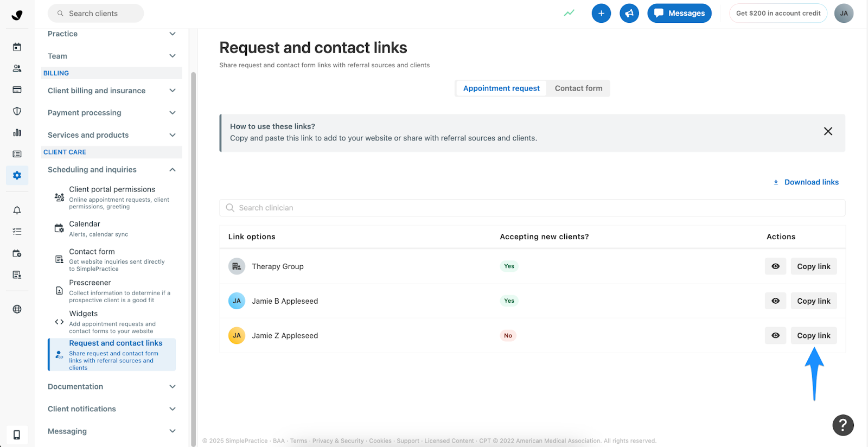
Task: Expand the Services and products section
Action: (x=112, y=135)
